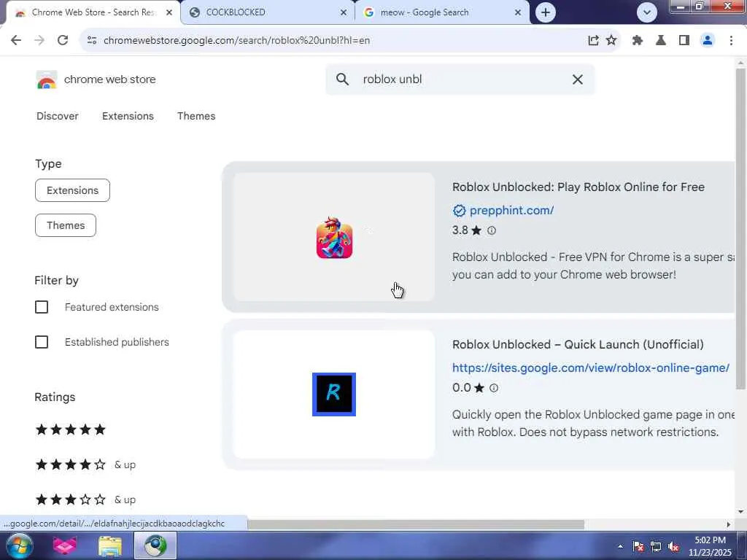747x560 pixels.
Task: Filter type by Themes chip
Action: pos(66,225)
